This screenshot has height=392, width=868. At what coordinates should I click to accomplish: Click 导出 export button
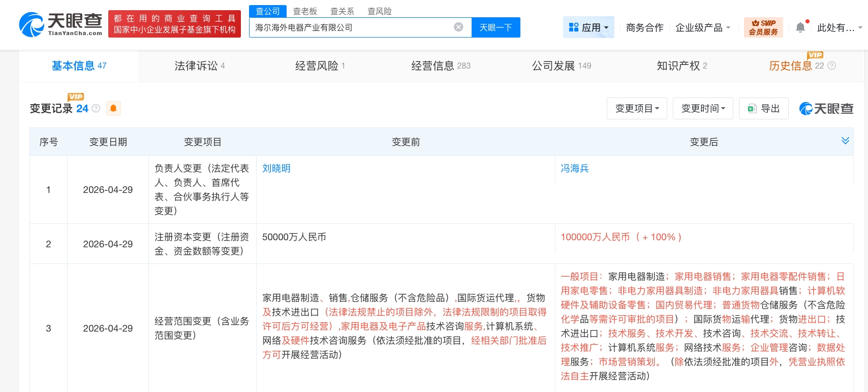point(764,108)
